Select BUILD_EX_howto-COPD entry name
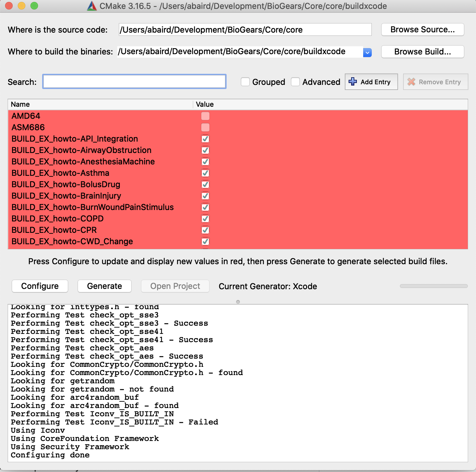 (x=58, y=219)
